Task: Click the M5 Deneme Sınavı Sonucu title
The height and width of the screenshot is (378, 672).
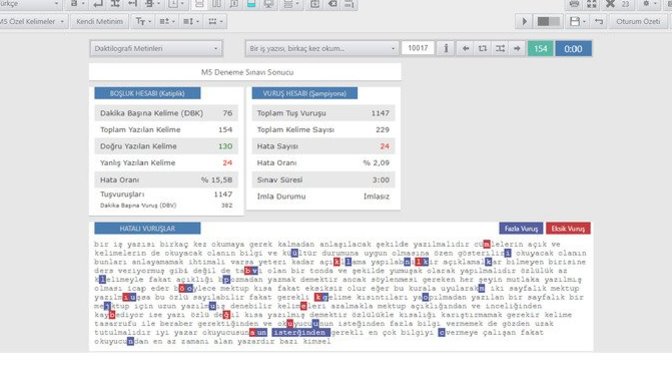Action: tap(247, 72)
